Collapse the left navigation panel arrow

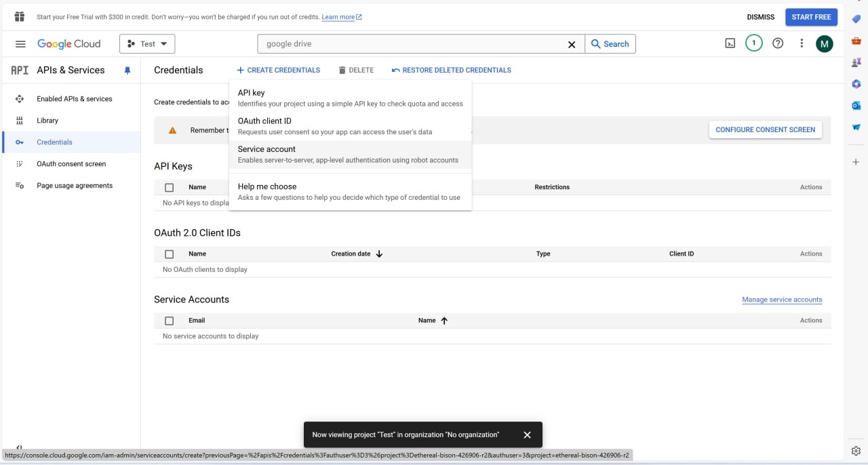click(x=19, y=447)
